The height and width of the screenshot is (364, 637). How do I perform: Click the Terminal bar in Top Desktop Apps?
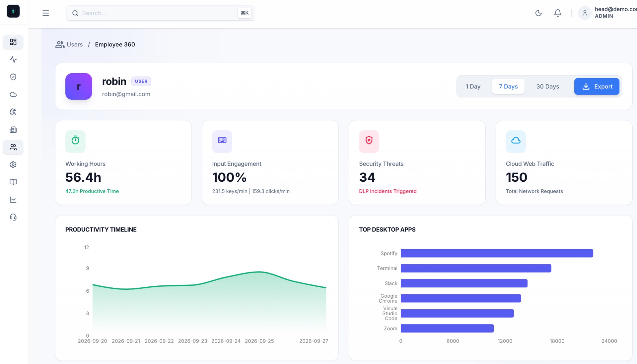(476, 268)
